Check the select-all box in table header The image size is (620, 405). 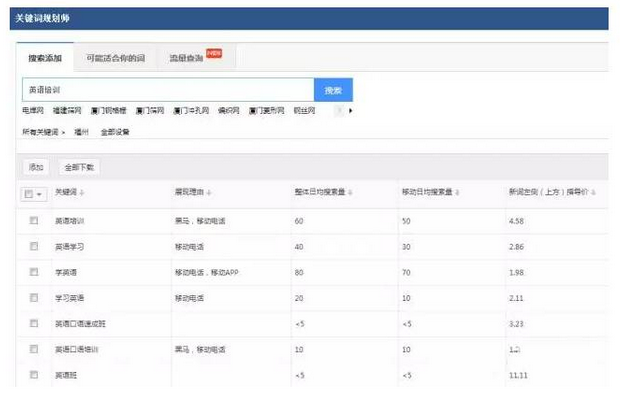tap(28, 194)
